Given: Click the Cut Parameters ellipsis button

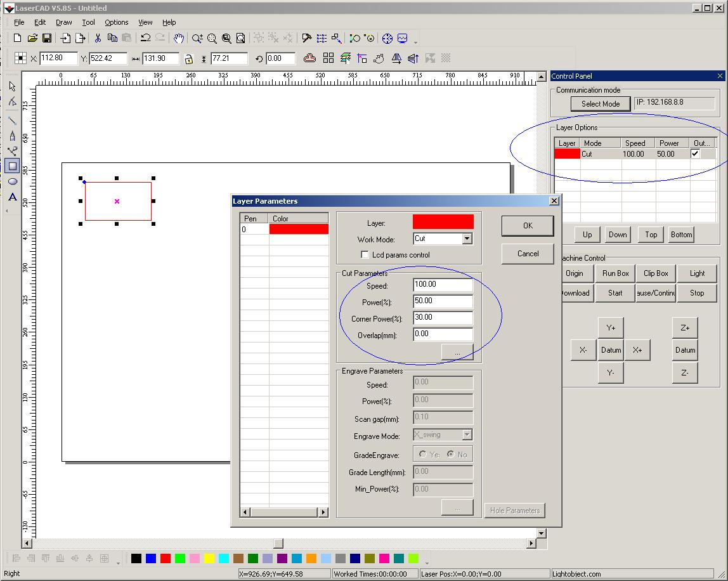Looking at the screenshot, I should coord(457,353).
